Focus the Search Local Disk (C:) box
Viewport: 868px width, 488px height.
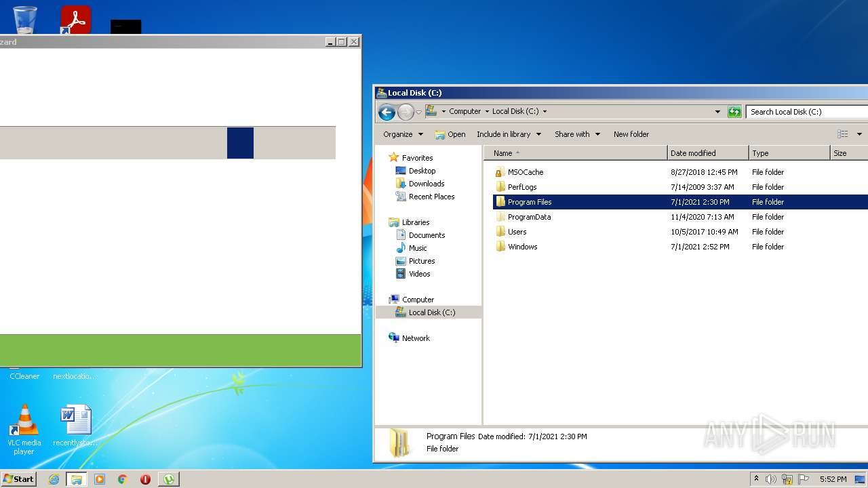pos(806,112)
